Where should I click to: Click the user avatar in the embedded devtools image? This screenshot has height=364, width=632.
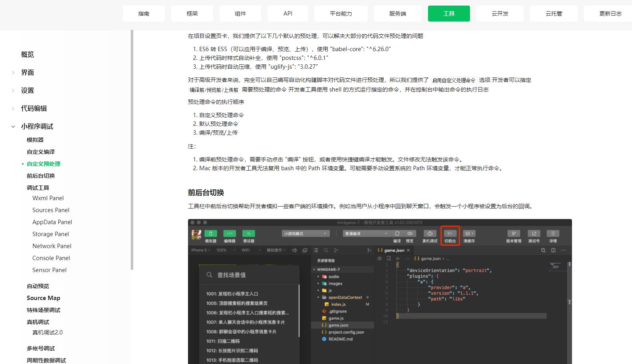click(196, 235)
